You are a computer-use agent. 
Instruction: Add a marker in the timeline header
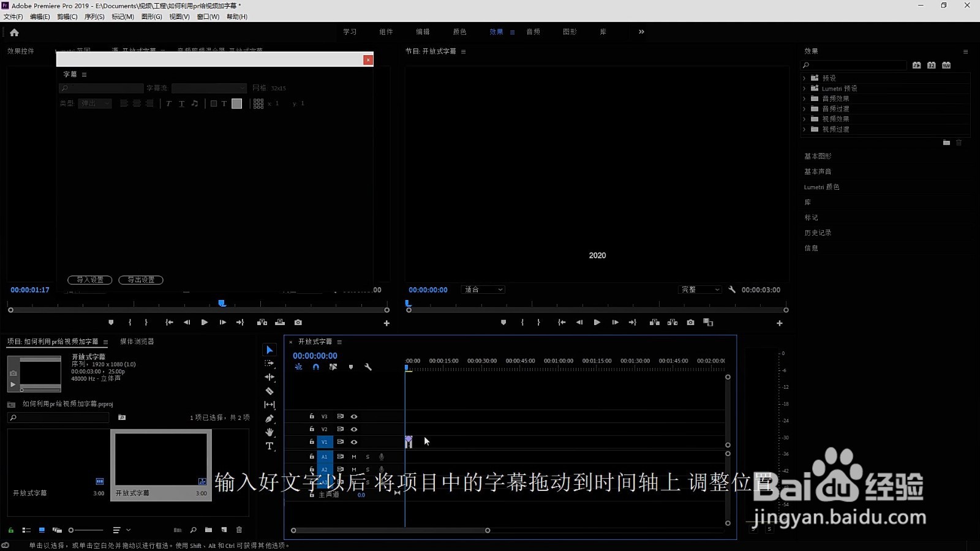point(351,367)
